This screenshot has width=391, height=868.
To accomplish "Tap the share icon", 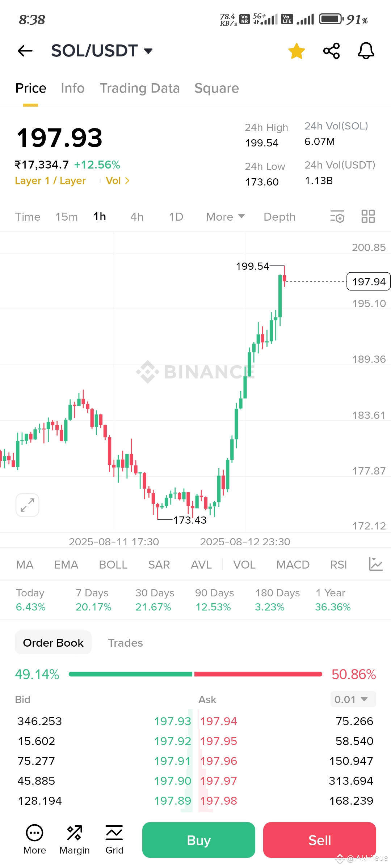I will click(x=331, y=51).
